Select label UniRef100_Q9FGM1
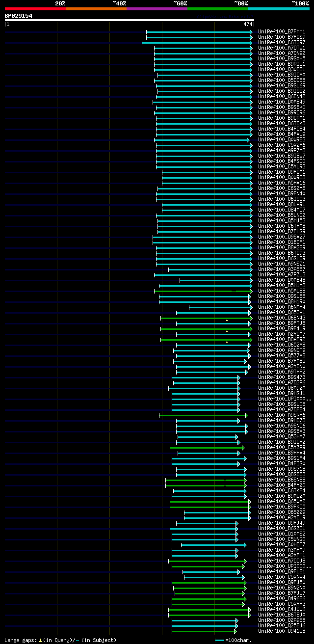The image size is (314, 644). pyautogui.click(x=282, y=172)
